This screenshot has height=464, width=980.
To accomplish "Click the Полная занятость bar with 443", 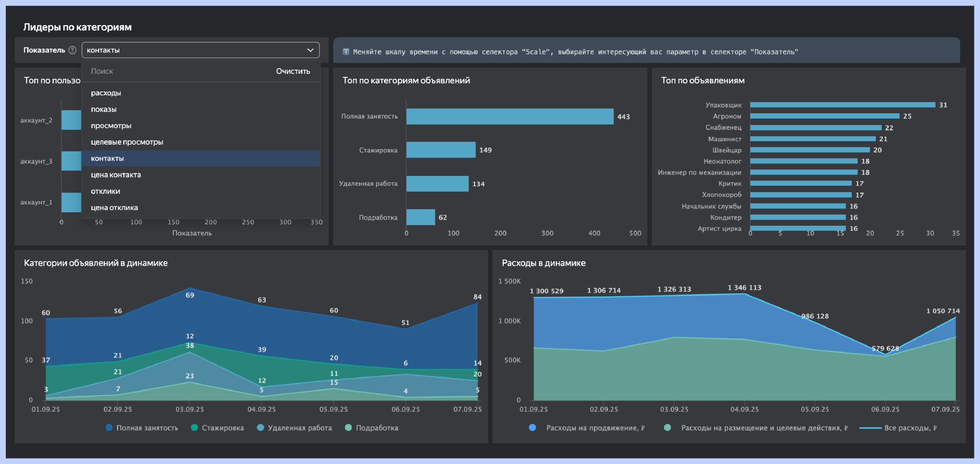I will click(510, 116).
